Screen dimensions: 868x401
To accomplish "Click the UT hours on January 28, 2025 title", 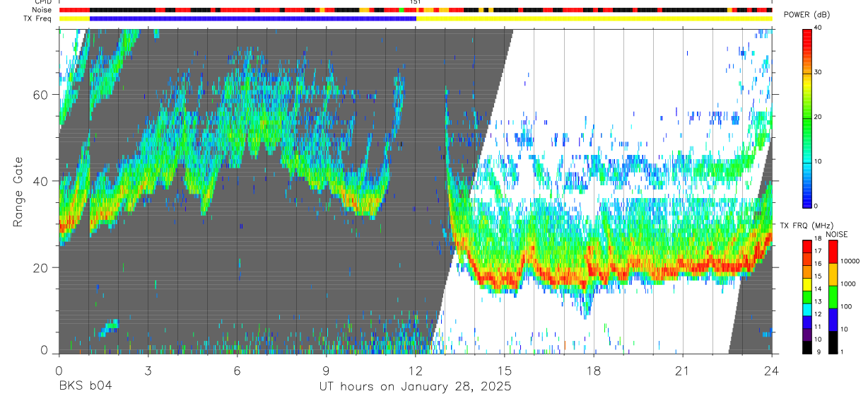I will click(415, 387).
